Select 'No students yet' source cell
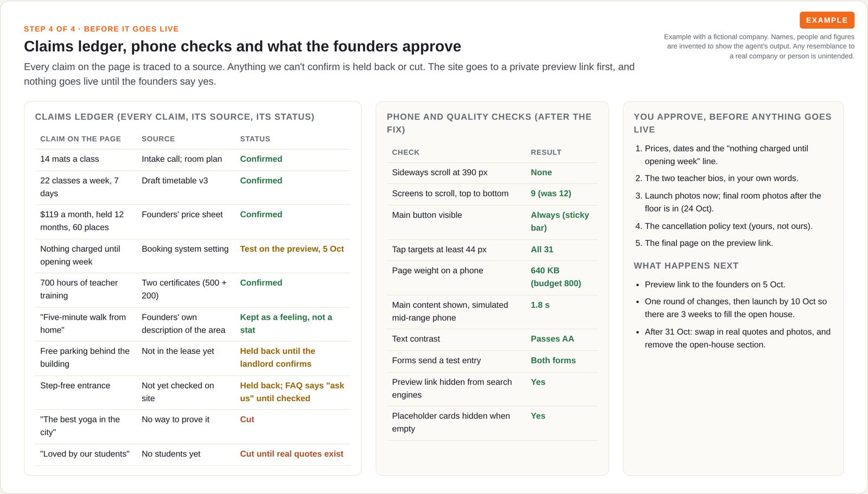This screenshot has width=868, height=494. click(171, 454)
